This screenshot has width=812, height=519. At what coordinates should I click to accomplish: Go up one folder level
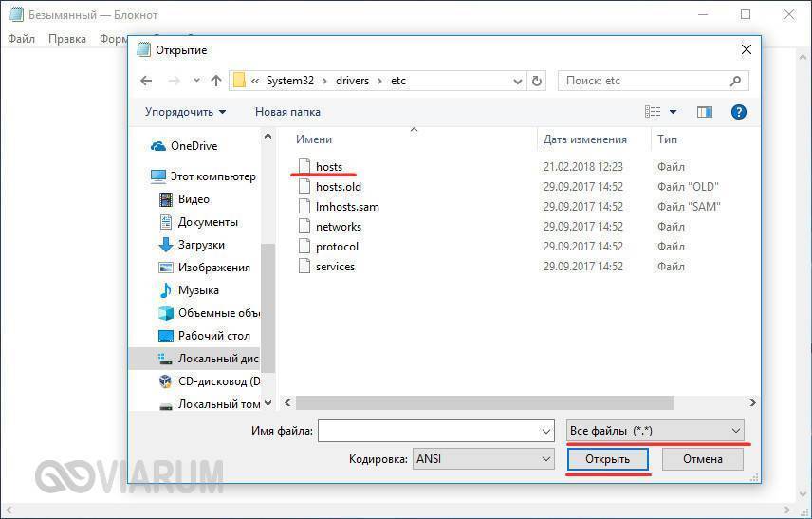216,81
